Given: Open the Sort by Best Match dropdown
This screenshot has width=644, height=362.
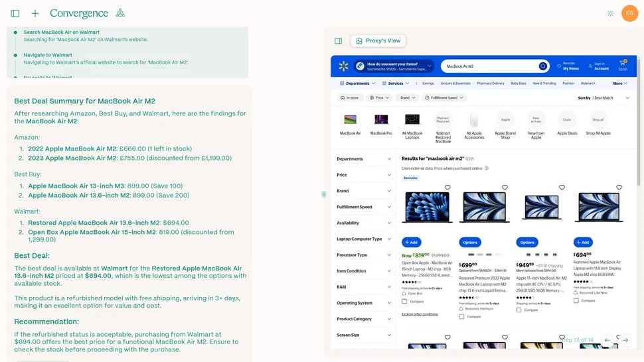Looking at the screenshot, I should 604,98.
